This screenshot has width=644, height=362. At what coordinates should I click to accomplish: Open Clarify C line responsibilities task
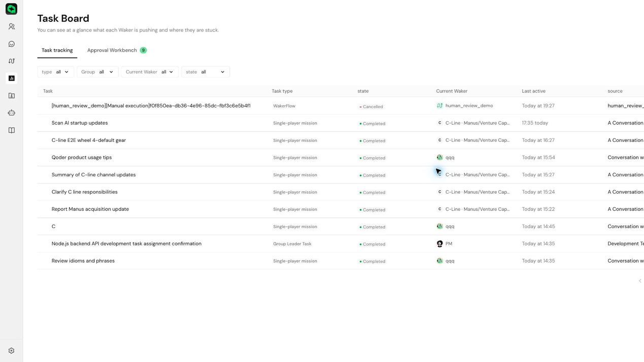(84, 192)
